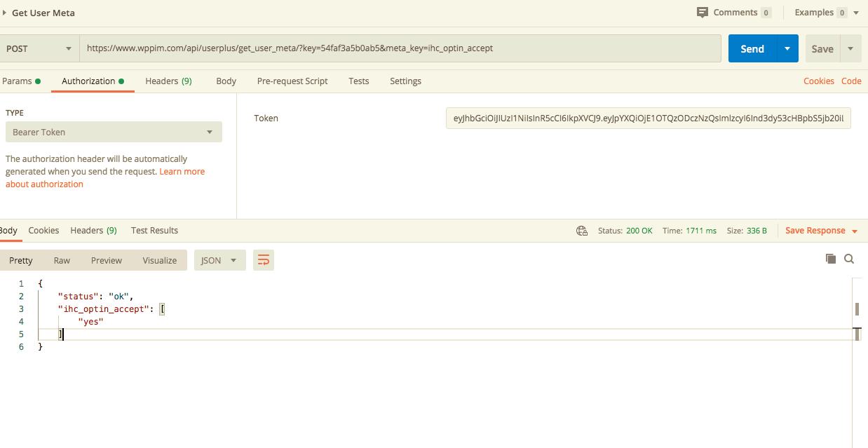
Task: Open the Save options dropdown arrow
Action: click(850, 48)
